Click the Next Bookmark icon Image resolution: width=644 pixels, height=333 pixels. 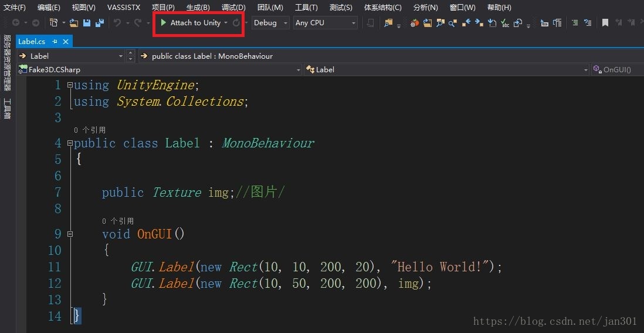(x=632, y=23)
